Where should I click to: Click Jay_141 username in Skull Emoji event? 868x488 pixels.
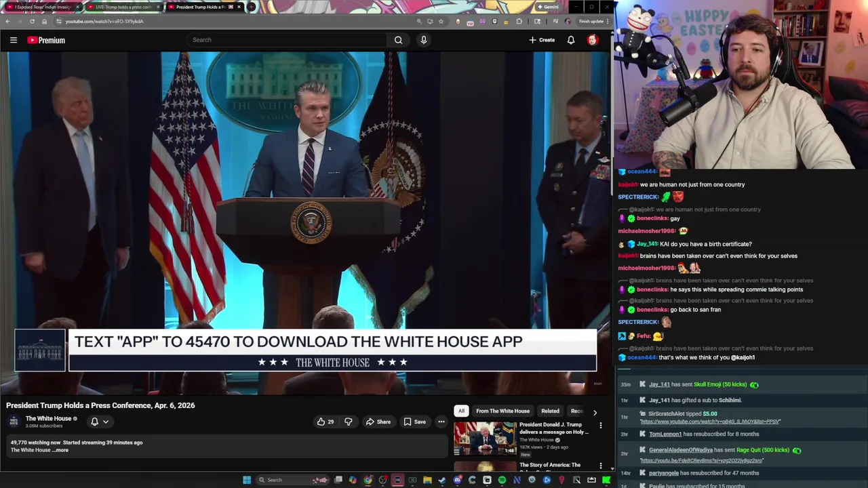tap(659, 384)
